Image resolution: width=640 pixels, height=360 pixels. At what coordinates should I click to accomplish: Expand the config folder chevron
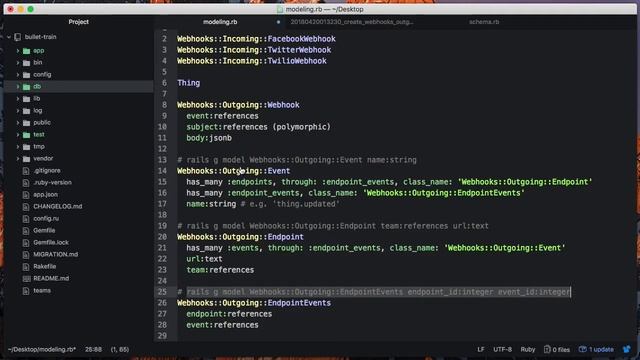coord(18,75)
